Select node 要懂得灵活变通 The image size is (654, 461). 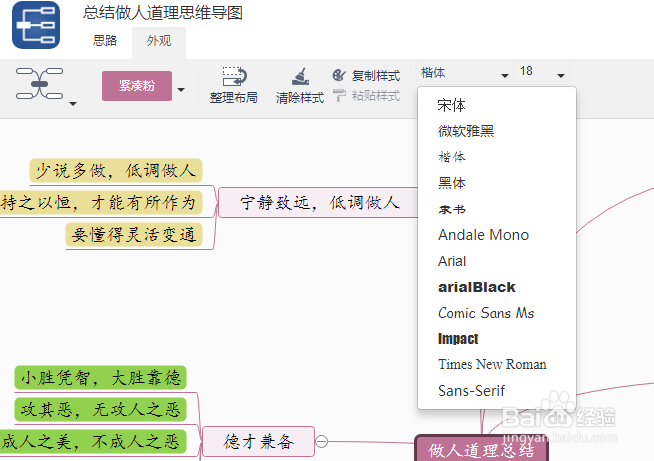pyautogui.click(x=134, y=235)
